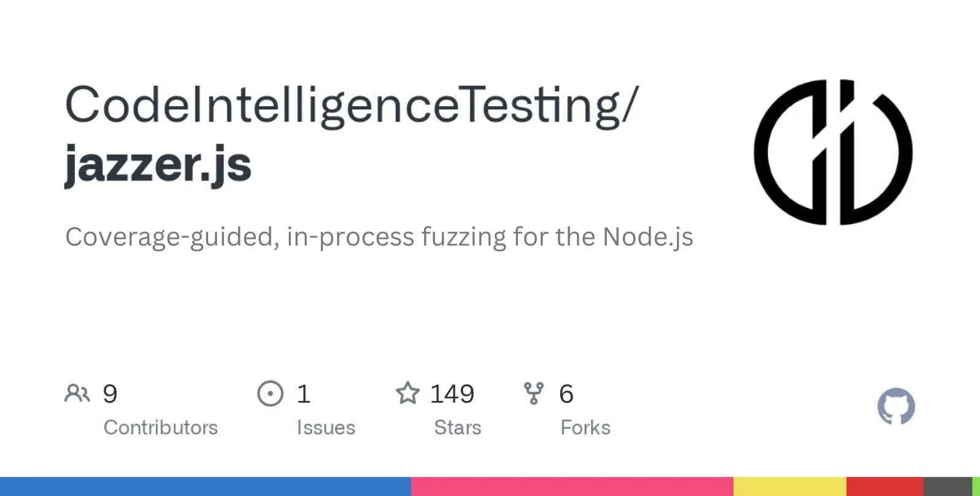The width and height of the screenshot is (980, 496).
Task: Select the Forks label
Action: click(585, 427)
